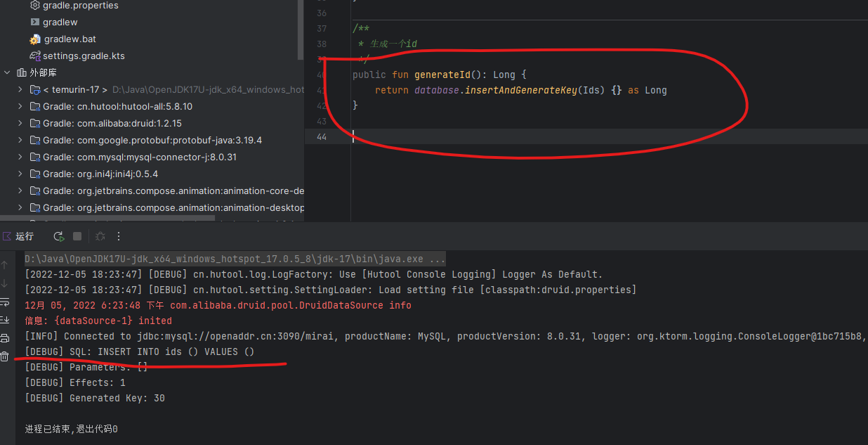Image resolution: width=868 pixels, height=445 pixels.
Task: Expand the Gradle: com.alibaba:druid:1.2.15 node
Action: (19, 123)
